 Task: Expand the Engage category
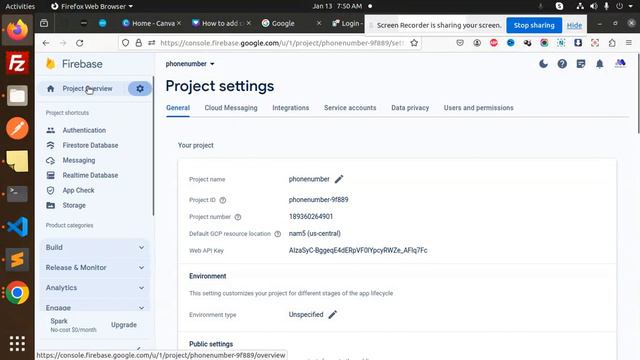coord(95,307)
